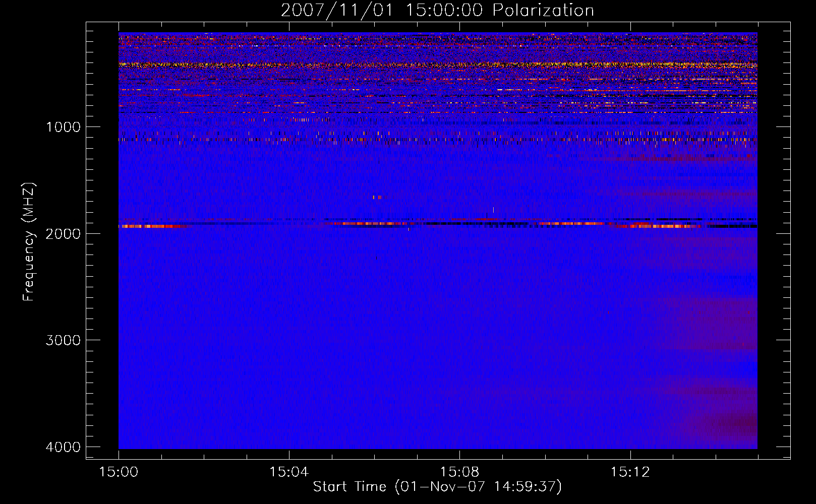Click the "15:00" time tick label
The height and width of the screenshot is (504, 816).
click(119, 472)
